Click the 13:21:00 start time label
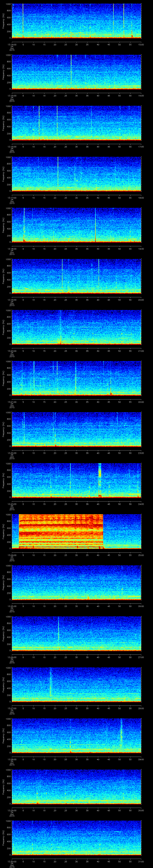 pyautogui.click(x=12, y=402)
